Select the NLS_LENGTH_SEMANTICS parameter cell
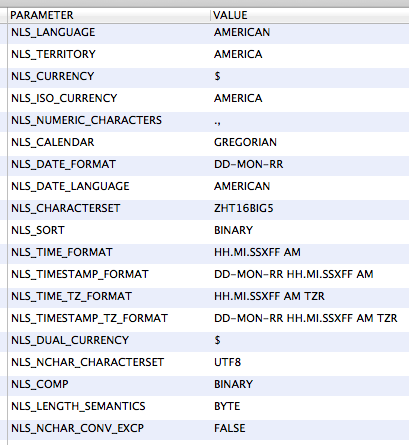This screenshot has height=445, width=409. pos(109,406)
